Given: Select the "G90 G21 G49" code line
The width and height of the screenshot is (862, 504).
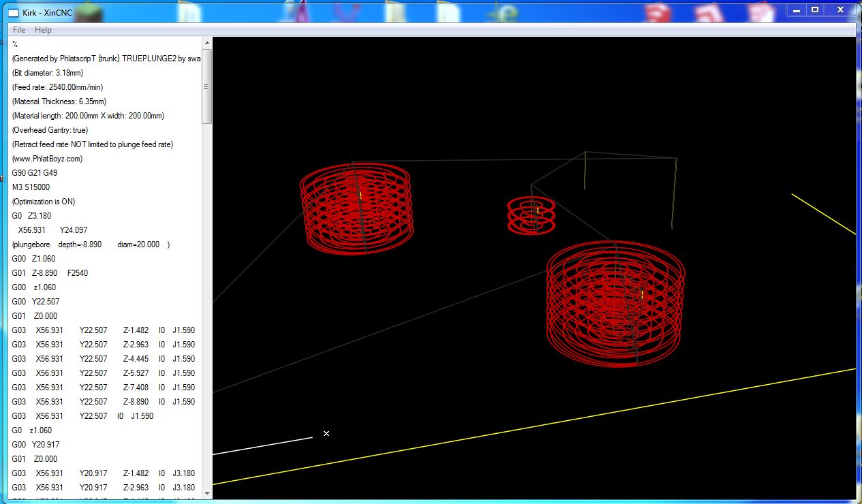Looking at the screenshot, I should click(35, 173).
